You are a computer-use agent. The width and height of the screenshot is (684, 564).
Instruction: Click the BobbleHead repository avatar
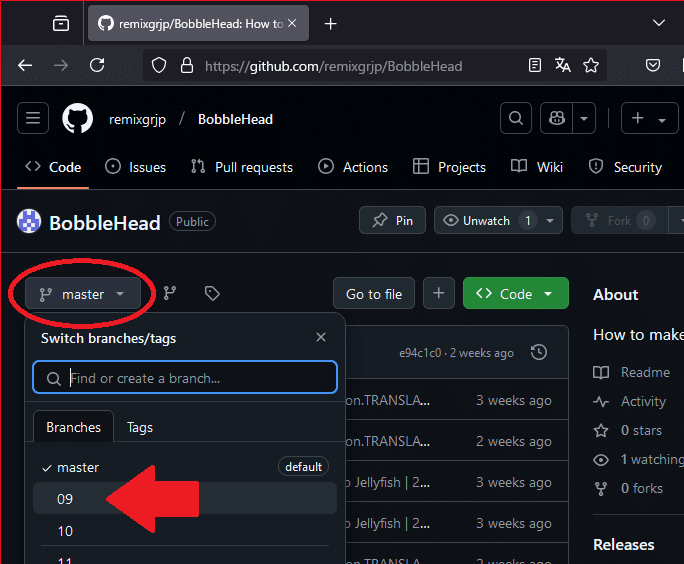pyautogui.click(x=29, y=221)
